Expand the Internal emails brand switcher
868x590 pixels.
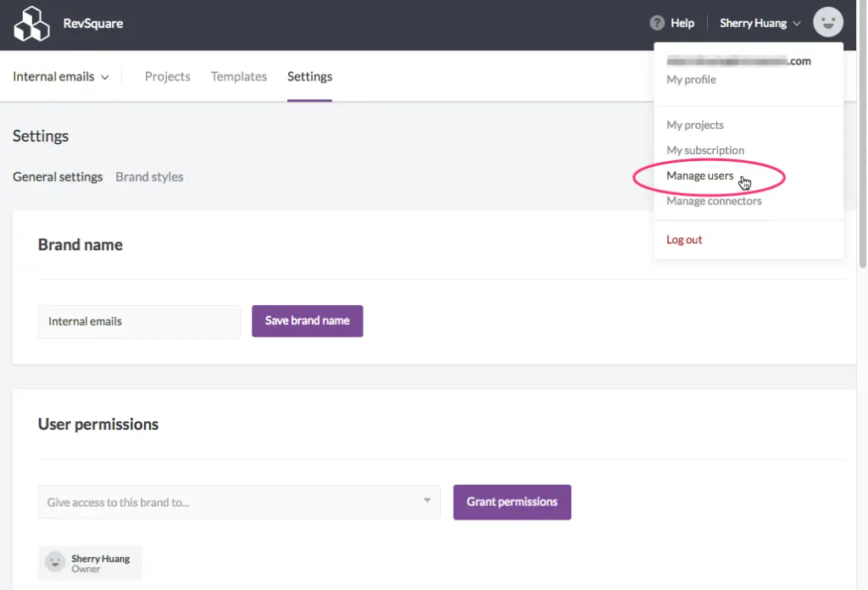click(x=61, y=76)
